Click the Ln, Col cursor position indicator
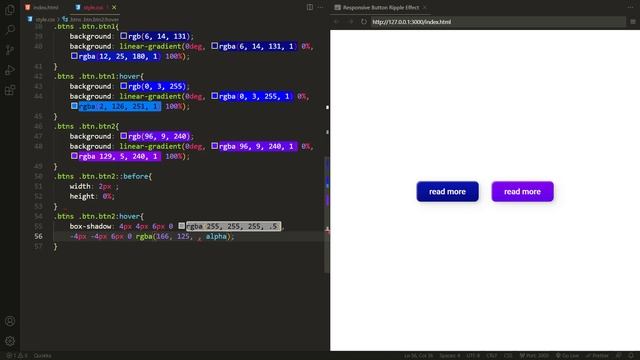The width and height of the screenshot is (640, 360). pos(418,356)
